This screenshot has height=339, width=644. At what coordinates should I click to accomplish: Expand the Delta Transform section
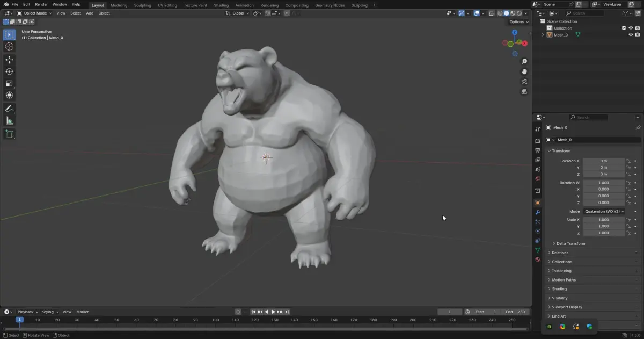click(570, 243)
